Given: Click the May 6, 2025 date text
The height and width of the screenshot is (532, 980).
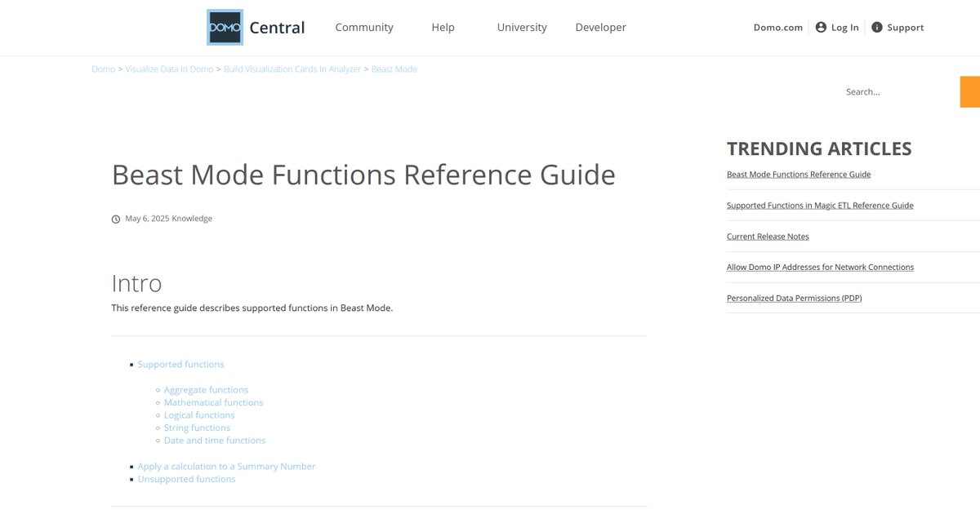Looking at the screenshot, I should point(147,219).
